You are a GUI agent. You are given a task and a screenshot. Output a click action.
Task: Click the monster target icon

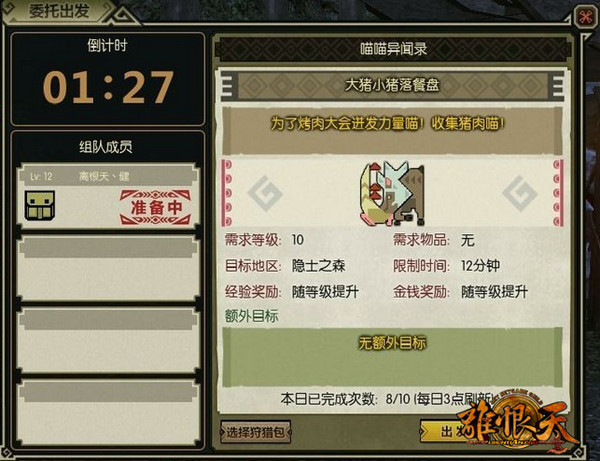tap(392, 193)
